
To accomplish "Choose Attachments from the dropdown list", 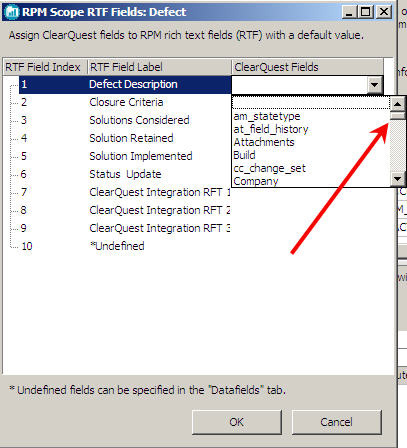I will coord(311,142).
